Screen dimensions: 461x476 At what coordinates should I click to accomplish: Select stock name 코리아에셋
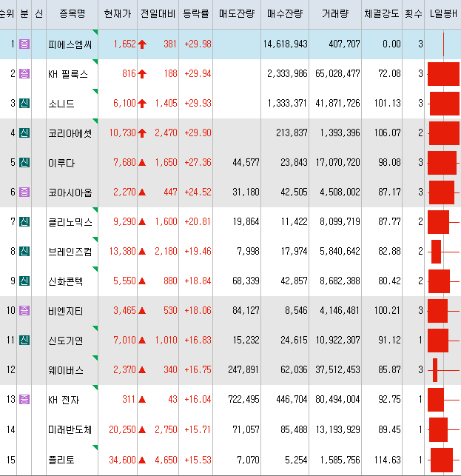click(x=70, y=133)
